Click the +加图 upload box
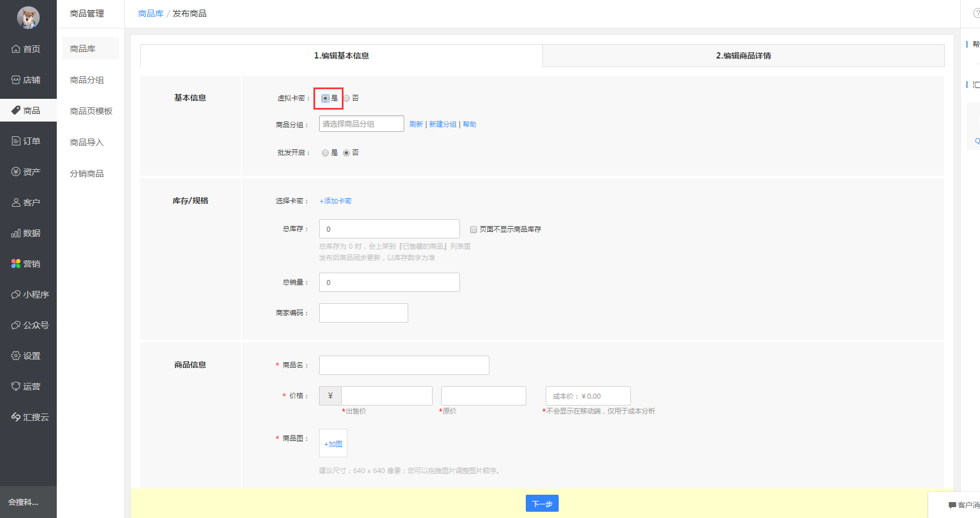This screenshot has height=518, width=980. (333, 444)
